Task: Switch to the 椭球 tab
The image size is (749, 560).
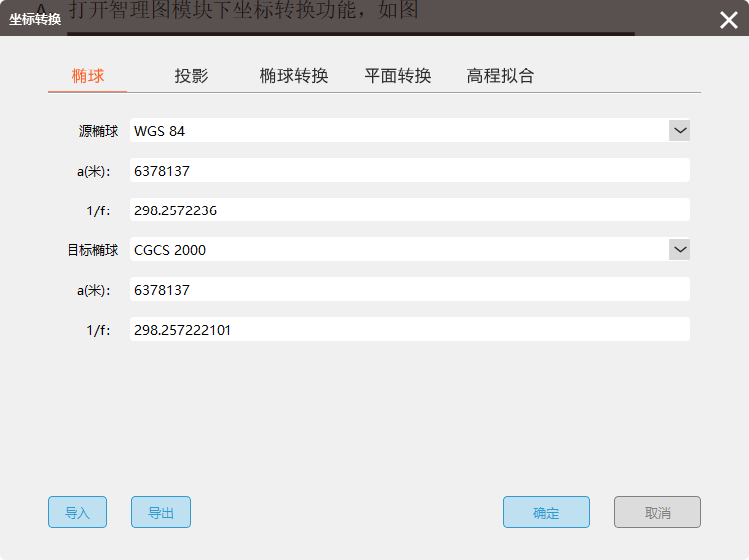Action: pyautogui.click(x=87, y=76)
